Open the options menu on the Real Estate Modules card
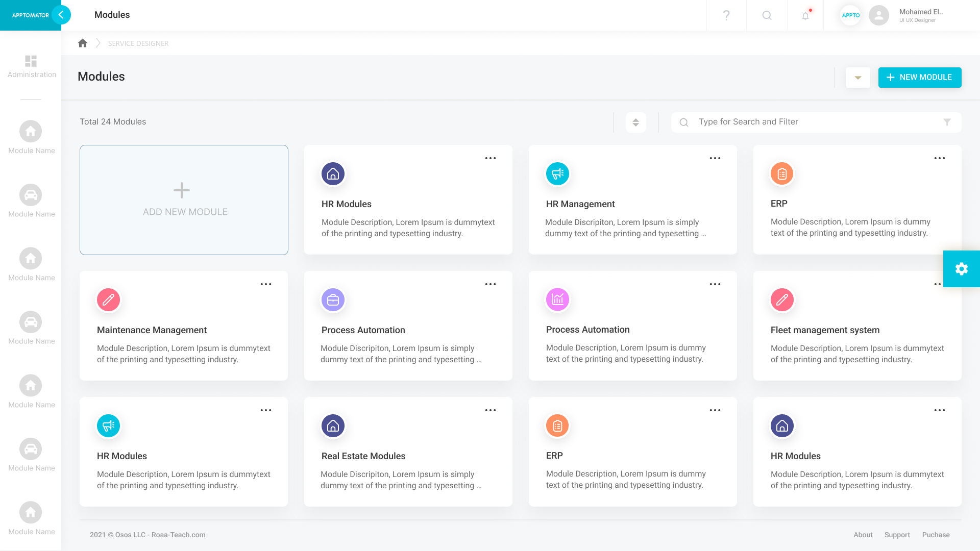 [490, 410]
